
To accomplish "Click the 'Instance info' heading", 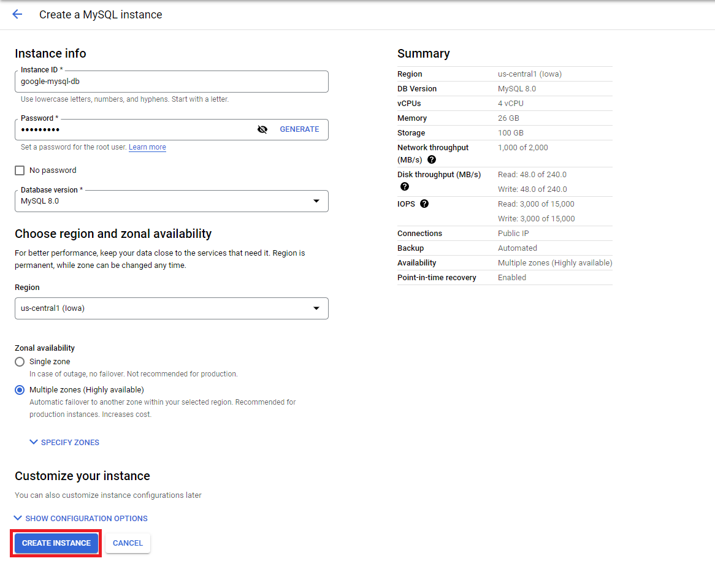I will pos(50,53).
